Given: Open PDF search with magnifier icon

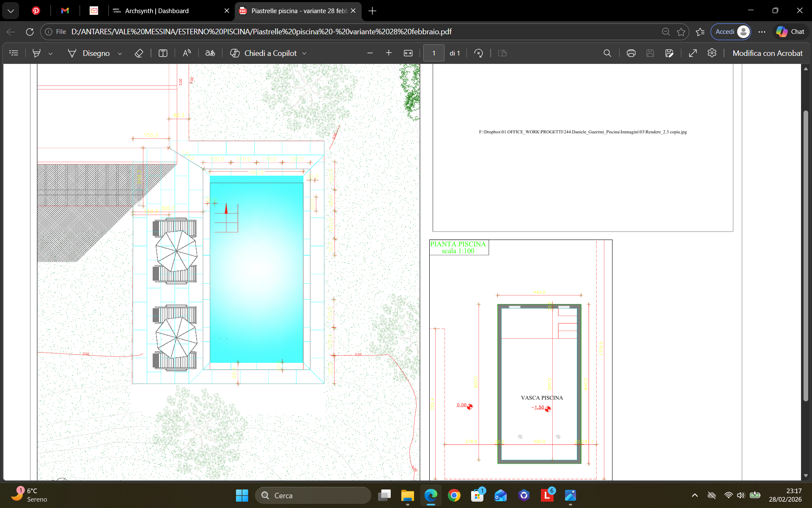Looking at the screenshot, I should coord(607,53).
